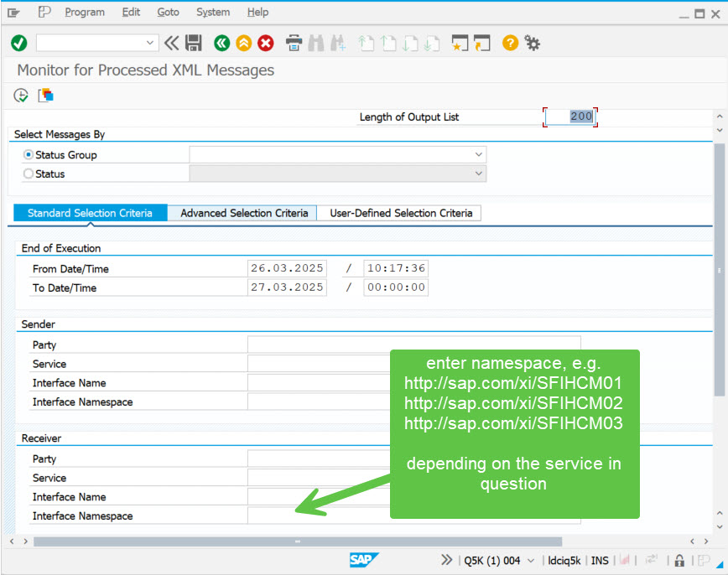Click the green Enter checkmark icon

(x=19, y=43)
